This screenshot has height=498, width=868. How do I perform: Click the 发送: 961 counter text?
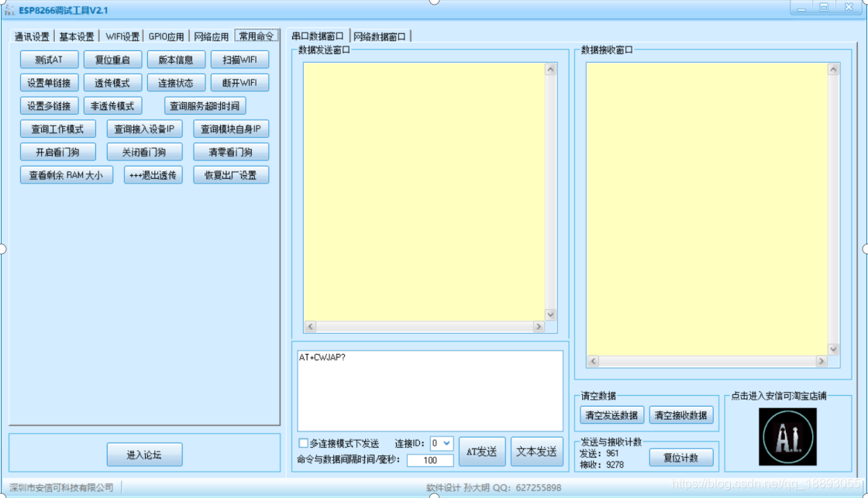tap(600, 453)
